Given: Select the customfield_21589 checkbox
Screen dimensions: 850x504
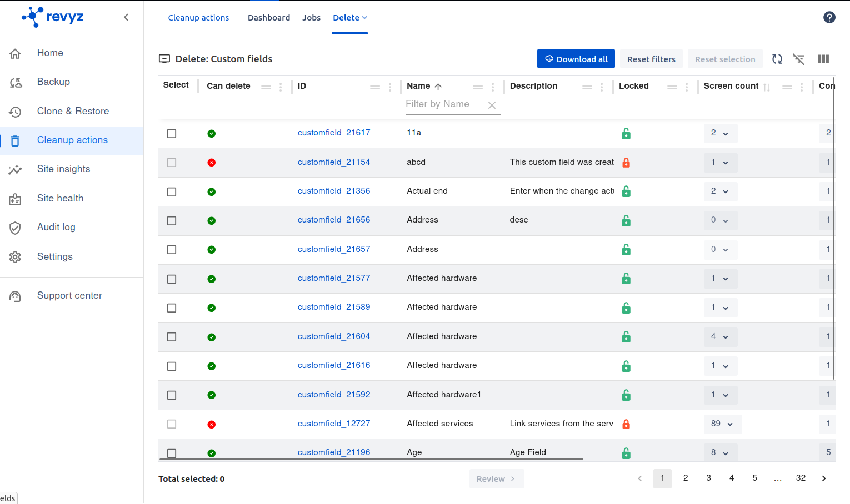Looking at the screenshot, I should pos(172,308).
